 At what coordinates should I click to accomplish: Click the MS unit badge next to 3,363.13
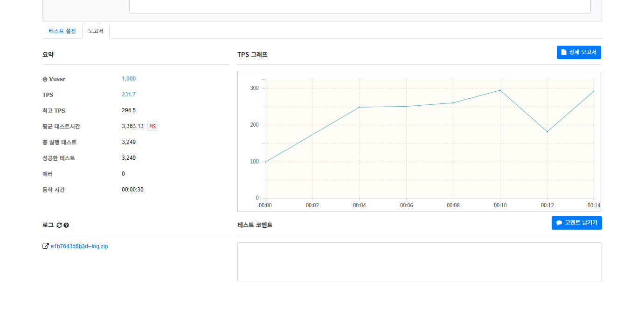[152, 126]
